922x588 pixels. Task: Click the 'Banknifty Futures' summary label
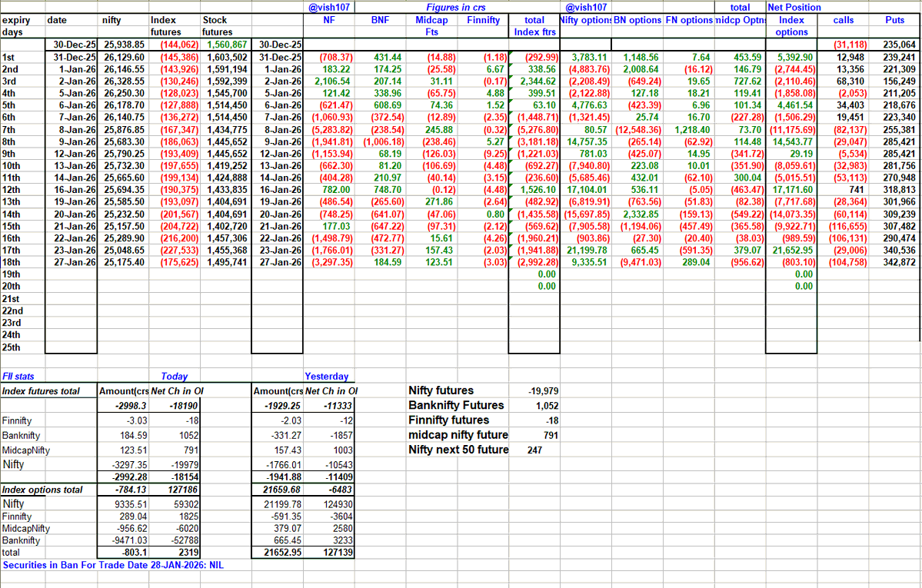456,405
